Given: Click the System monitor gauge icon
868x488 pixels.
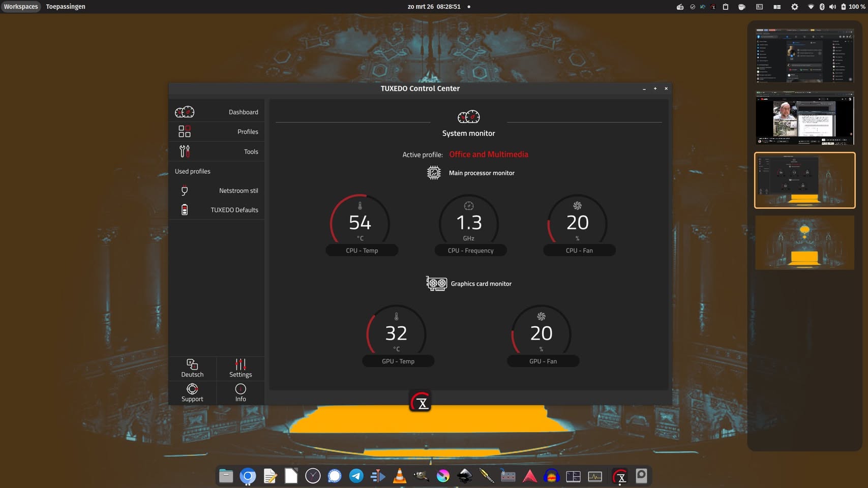Looking at the screenshot, I should [468, 117].
